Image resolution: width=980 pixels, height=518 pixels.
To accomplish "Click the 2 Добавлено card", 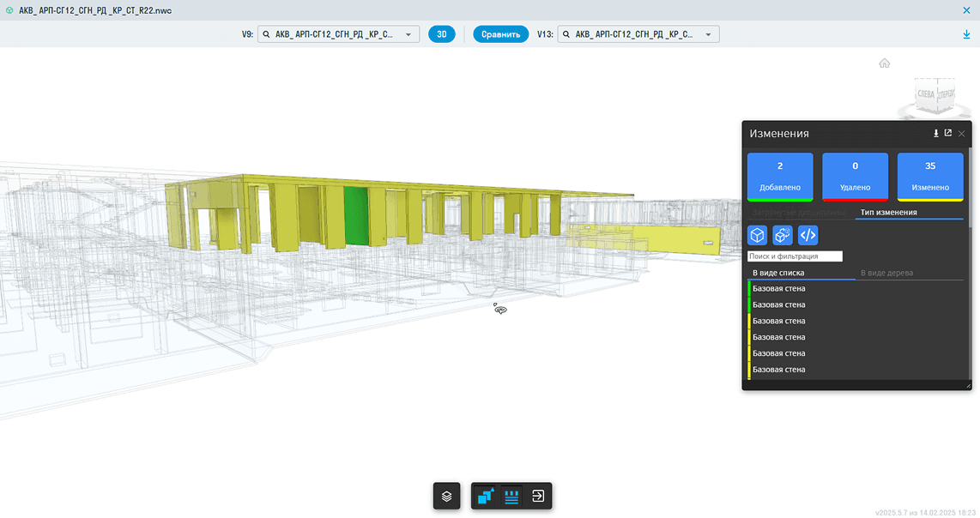I will coord(780,176).
